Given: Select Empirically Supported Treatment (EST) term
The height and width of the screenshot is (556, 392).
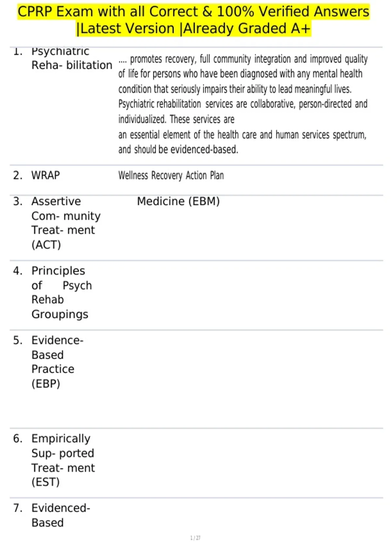Looking at the screenshot, I should [x=63, y=460].
